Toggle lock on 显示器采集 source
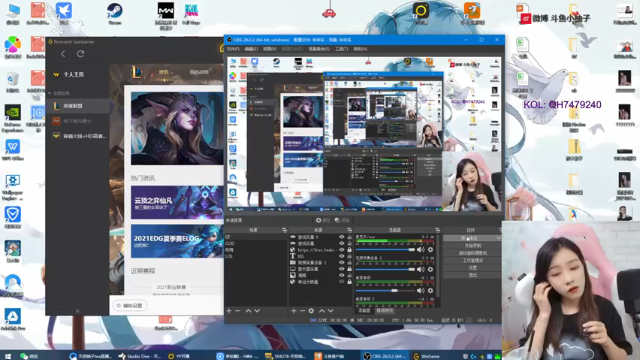Screen dimensions: 640x360 (349, 269)
